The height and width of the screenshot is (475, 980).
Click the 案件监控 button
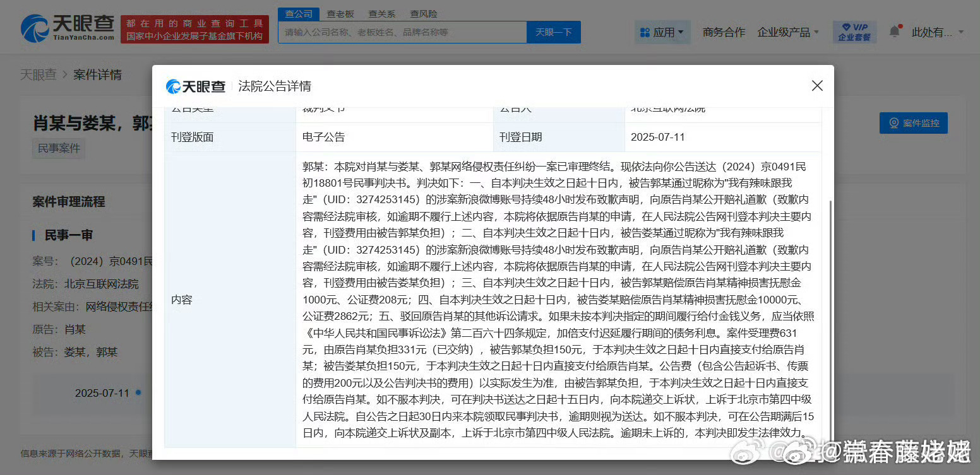[x=913, y=123]
